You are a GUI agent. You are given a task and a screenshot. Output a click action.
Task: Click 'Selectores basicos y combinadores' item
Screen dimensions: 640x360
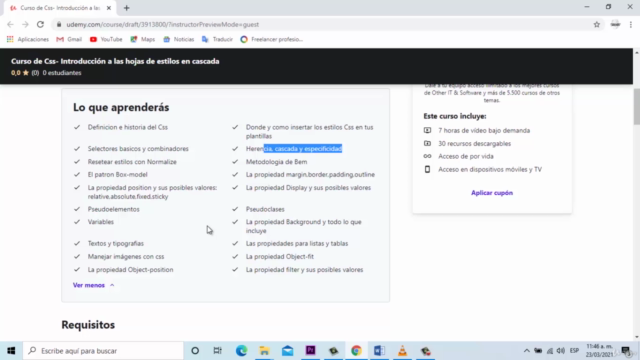[x=138, y=149]
